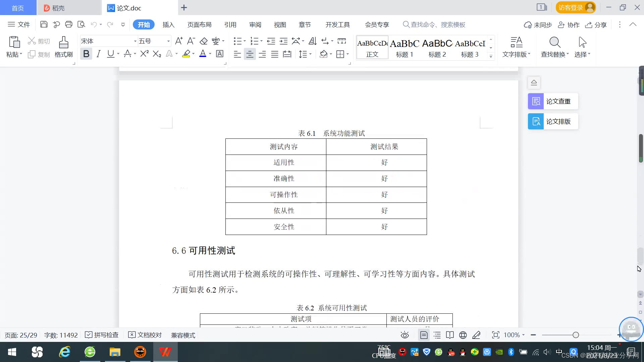Switch to the 插入 ribbon tab
The height and width of the screenshot is (362, 644).
point(168,24)
